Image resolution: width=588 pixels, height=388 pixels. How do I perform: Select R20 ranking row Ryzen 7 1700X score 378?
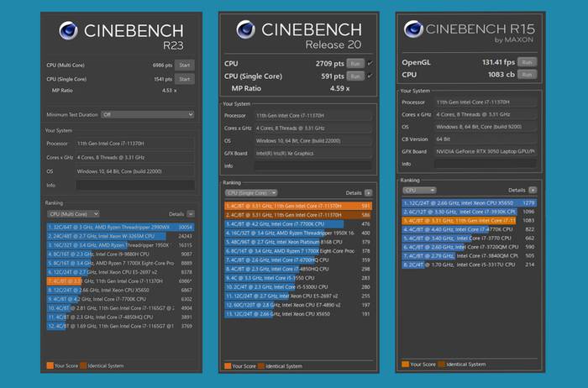click(x=298, y=251)
